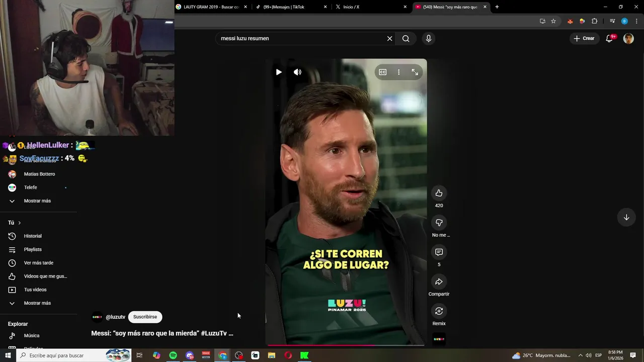Open YouTube account avatar menu
Viewport: 644px width, 362px height.
[x=628, y=38]
